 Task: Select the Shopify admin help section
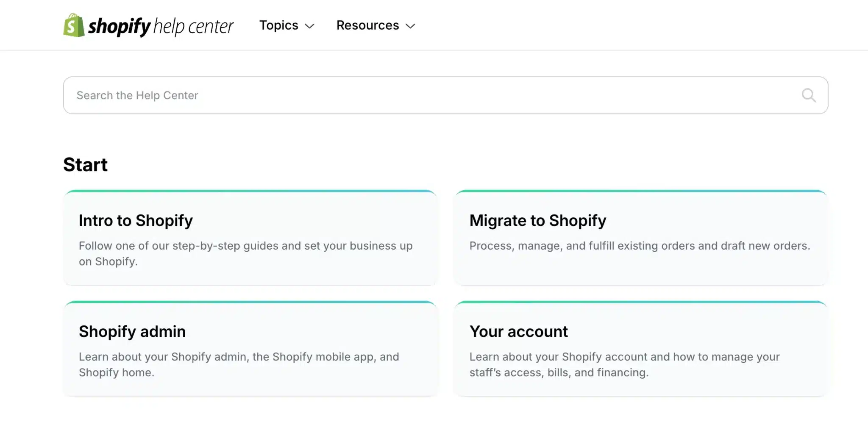pos(250,348)
